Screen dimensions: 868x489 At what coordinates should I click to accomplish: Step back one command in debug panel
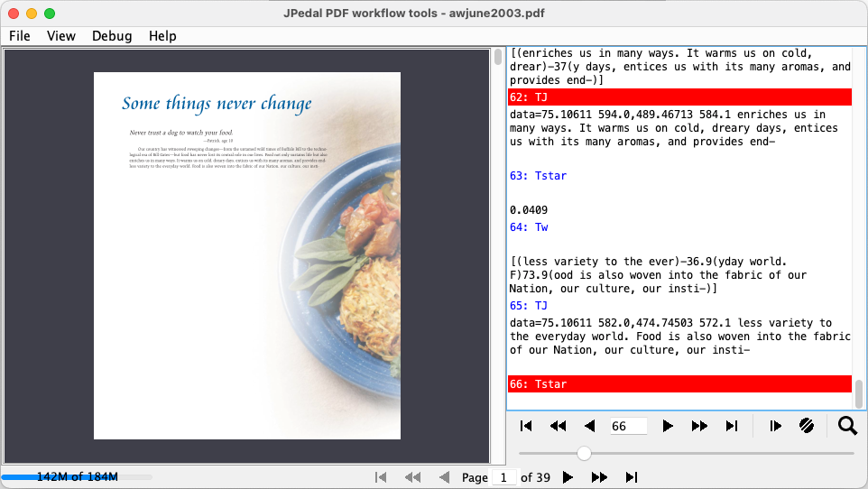589,426
